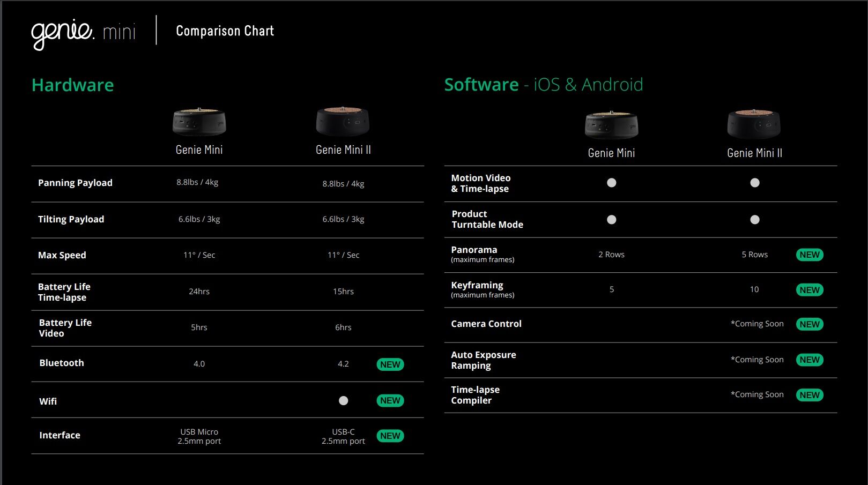Click the Auto Exposure Ramping label
Image resolution: width=868 pixels, height=485 pixels.
(x=484, y=360)
